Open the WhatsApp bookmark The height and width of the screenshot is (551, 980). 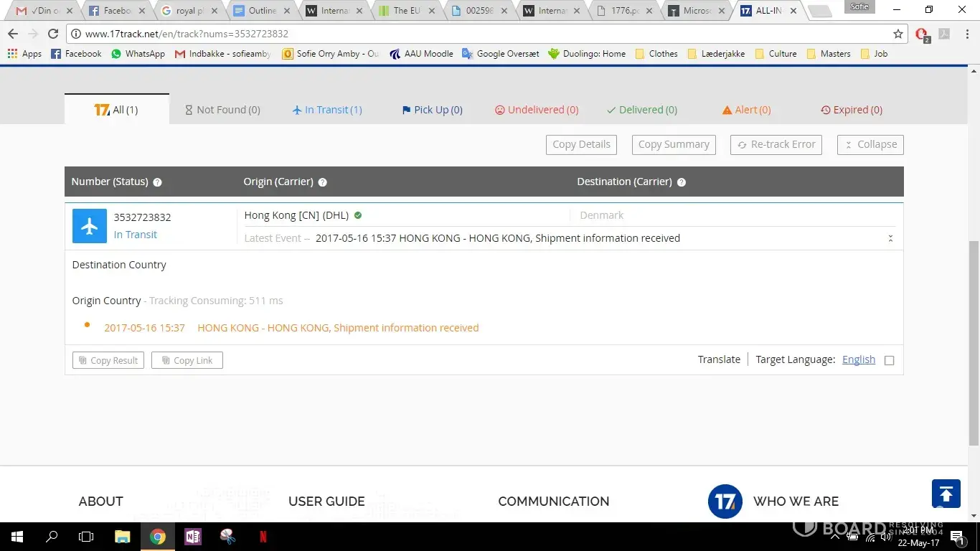click(x=138, y=54)
